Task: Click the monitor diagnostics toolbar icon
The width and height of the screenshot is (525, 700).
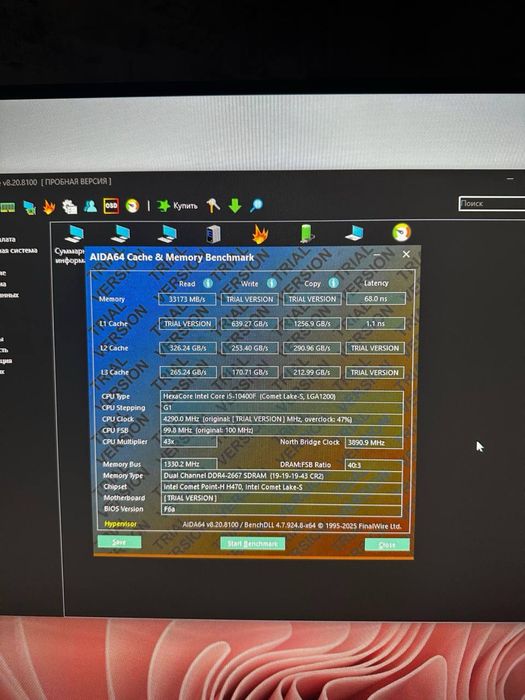Action: click(29, 207)
